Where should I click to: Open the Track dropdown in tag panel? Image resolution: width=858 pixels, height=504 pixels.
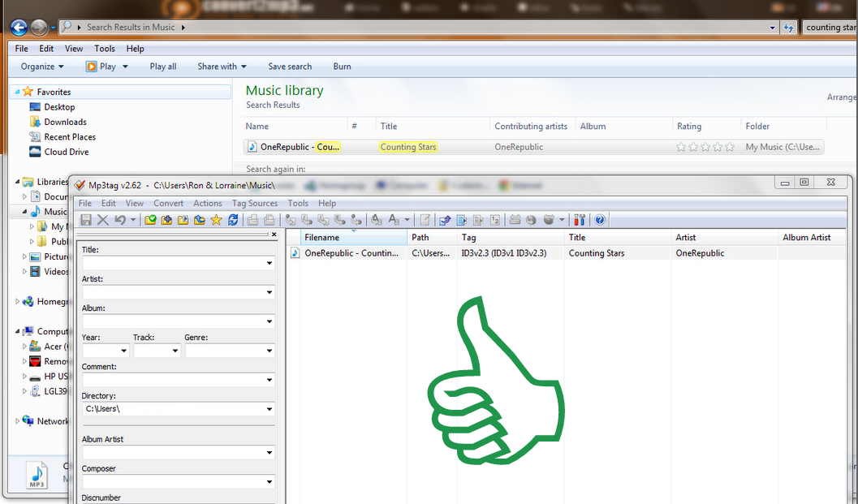click(175, 351)
